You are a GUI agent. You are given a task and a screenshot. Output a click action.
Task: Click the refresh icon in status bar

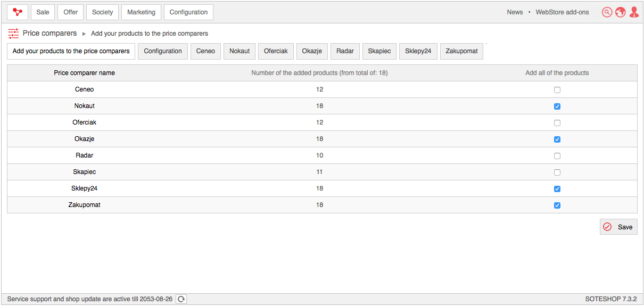pos(181,299)
